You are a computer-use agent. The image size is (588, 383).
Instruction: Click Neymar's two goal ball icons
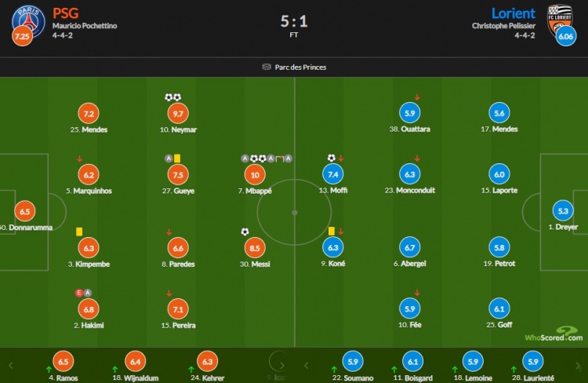(x=173, y=97)
